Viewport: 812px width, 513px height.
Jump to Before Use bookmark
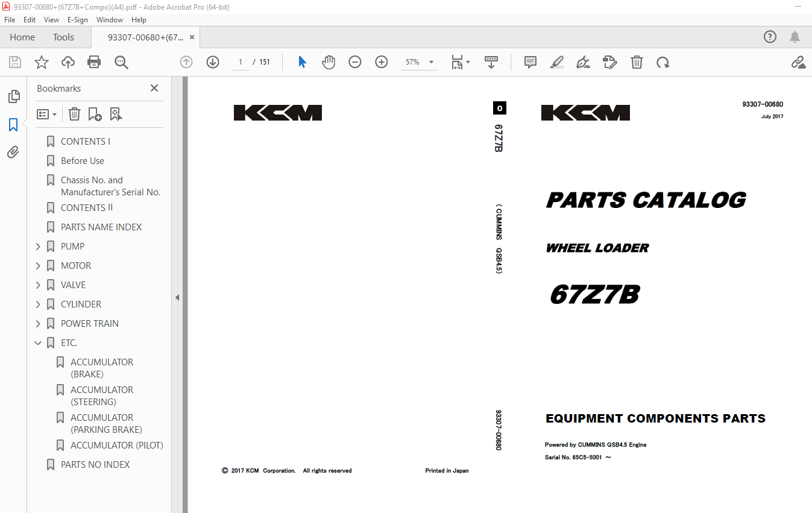pos(83,161)
